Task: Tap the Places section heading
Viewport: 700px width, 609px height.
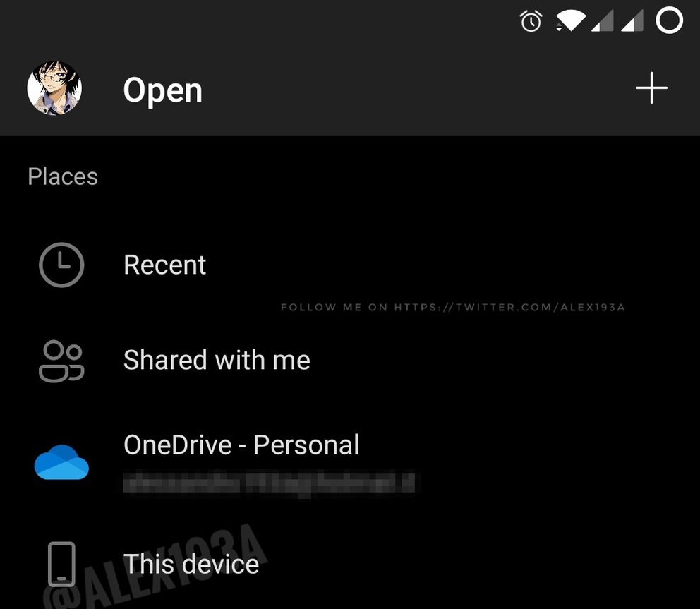Action: pos(63,176)
